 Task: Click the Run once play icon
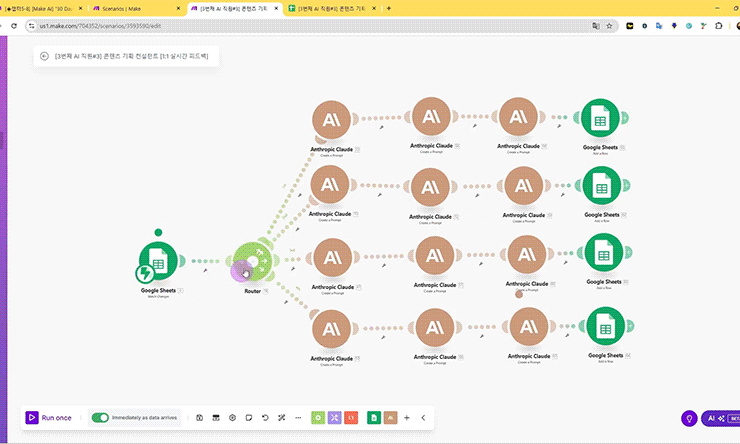click(x=32, y=418)
